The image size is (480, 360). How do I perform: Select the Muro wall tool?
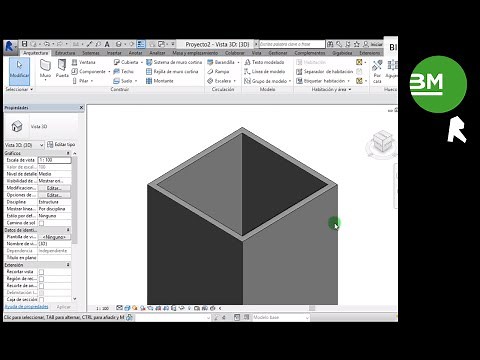point(45,69)
